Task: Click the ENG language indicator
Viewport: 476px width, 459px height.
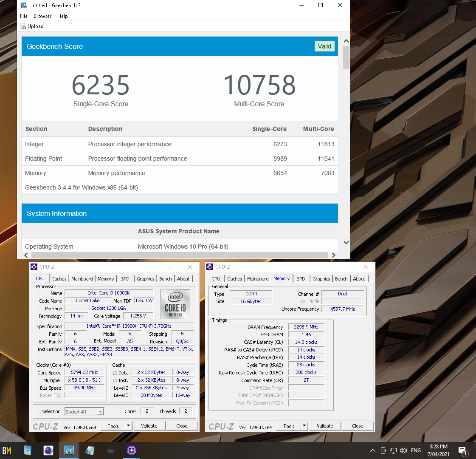Action: (x=416, y=450)
